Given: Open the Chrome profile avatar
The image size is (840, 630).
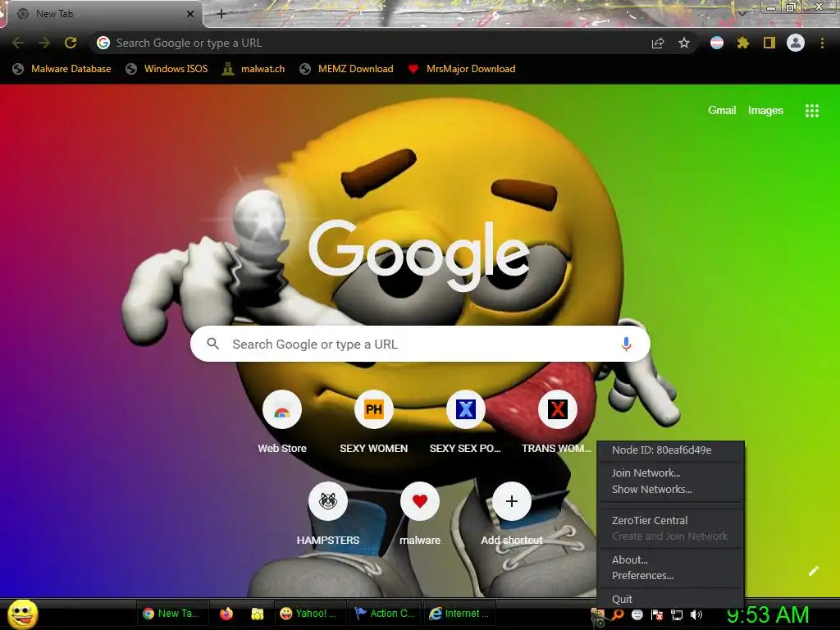Looking at the screenshot, I should 796,43.
